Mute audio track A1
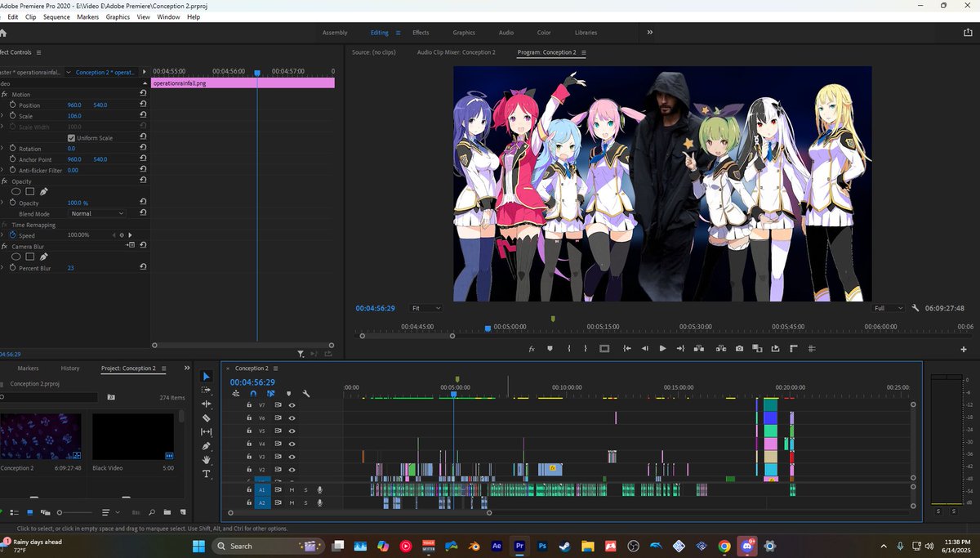 [292, 490]
